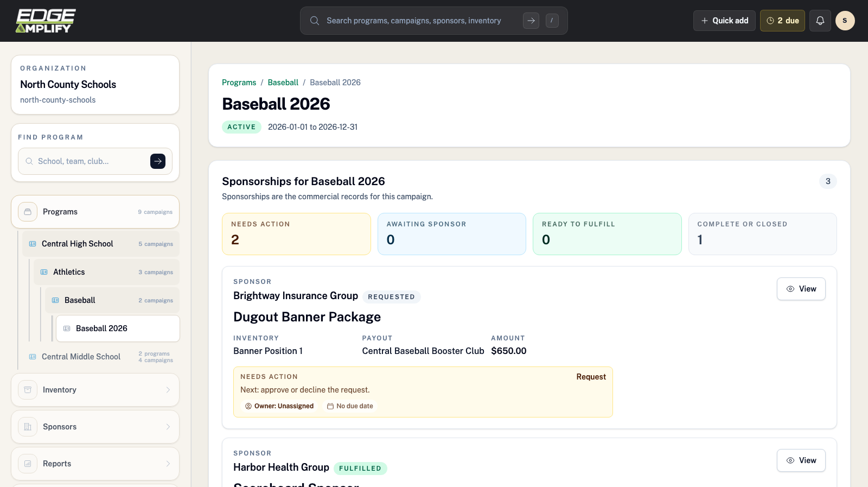
Task: Click the Baseball row icon in sidebar
Action: point(55,300)
